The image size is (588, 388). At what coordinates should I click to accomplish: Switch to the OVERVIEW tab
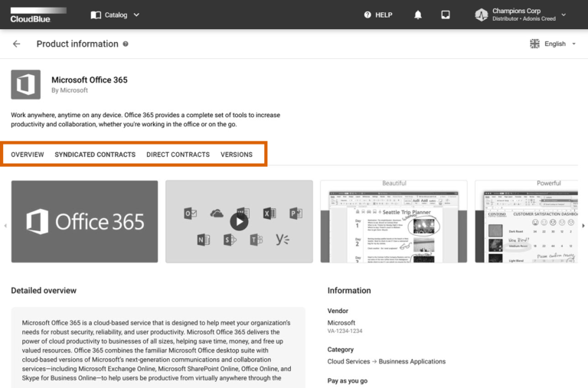(x=28, y=155)
